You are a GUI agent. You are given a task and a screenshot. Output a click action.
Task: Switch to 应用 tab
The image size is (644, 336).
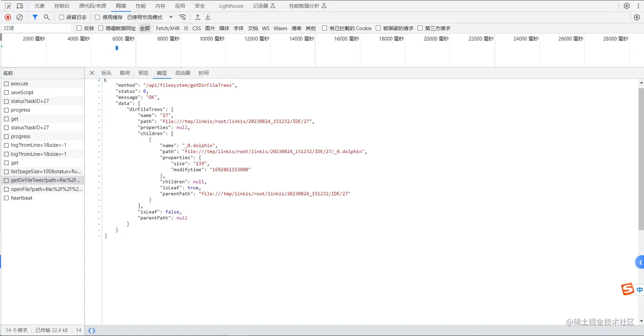(180, 6)
